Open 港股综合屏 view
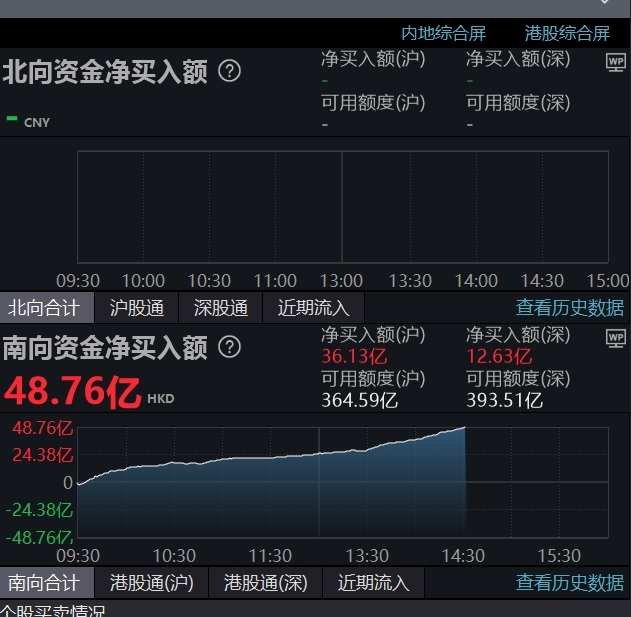The image size is (631, 617). (x=567, y=33)
